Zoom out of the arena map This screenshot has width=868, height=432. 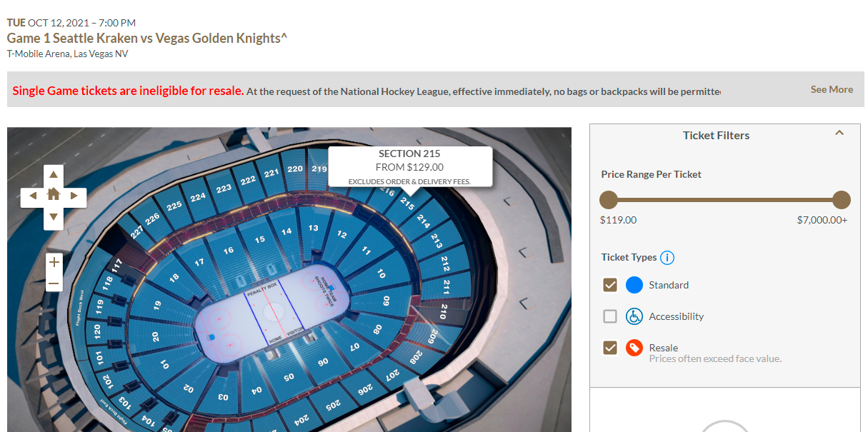tap(54, 283)
